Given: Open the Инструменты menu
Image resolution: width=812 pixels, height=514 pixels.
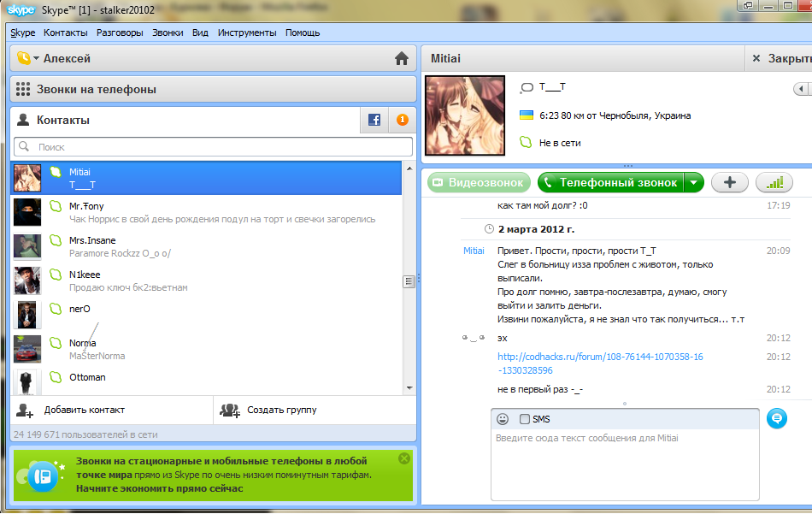Looking at the screenshot, I should pyautogui.click(x=247, y=32).
